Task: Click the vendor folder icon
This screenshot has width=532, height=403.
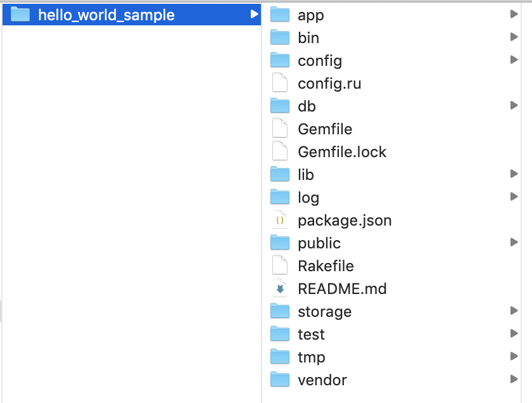Action: (x=280, y=380)
